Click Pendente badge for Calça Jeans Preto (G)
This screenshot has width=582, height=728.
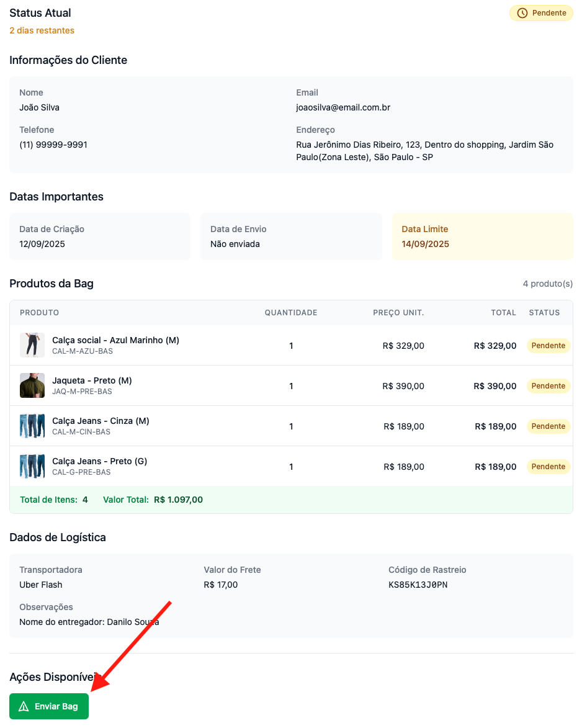point(548,467)
